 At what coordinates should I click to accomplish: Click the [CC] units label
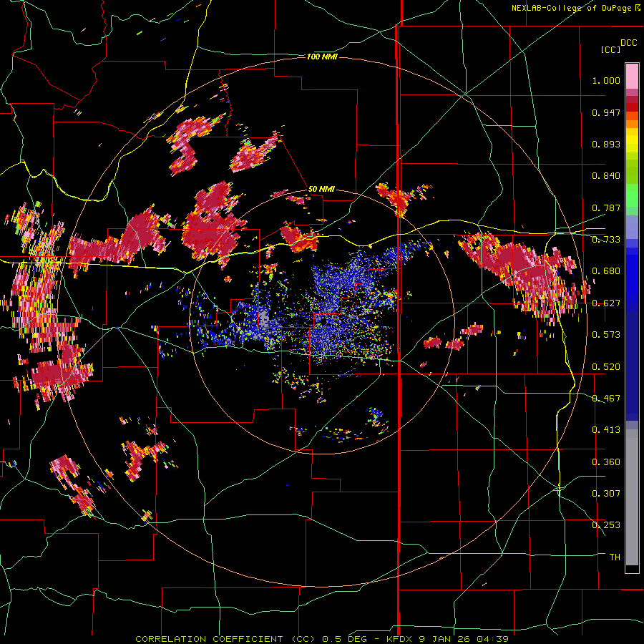610,49
